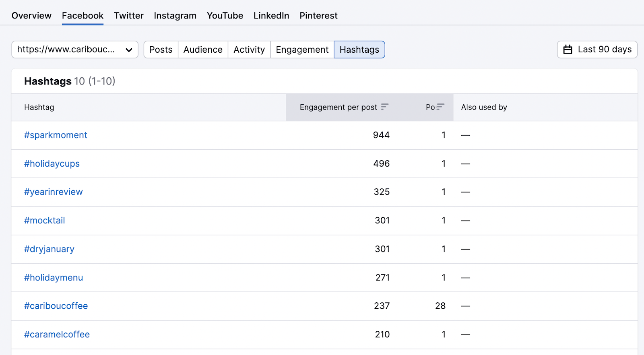Image resolution: width=644 pixels, height=355 pixels.
Task: Show the Posts report section
Action: 161,50
